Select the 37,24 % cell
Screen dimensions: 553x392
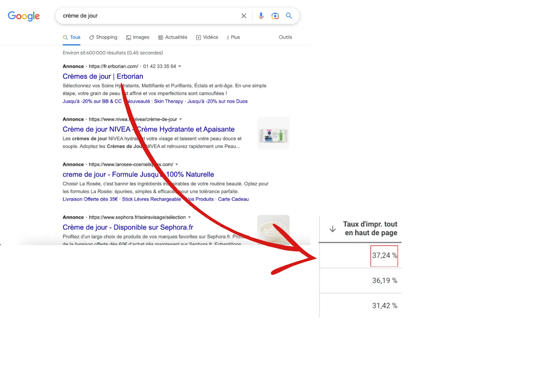(x=384, y=256)
